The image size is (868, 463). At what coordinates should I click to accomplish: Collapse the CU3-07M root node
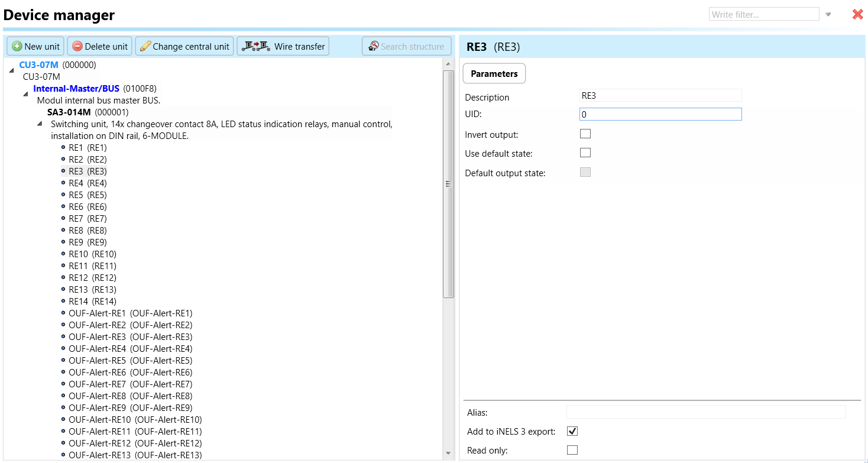[11, 70]
